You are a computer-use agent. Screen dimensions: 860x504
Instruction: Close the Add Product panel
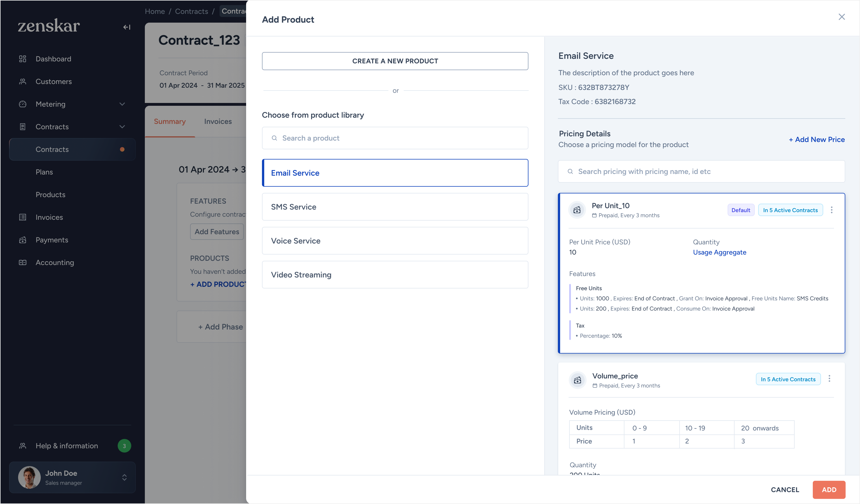click(842, 17)
